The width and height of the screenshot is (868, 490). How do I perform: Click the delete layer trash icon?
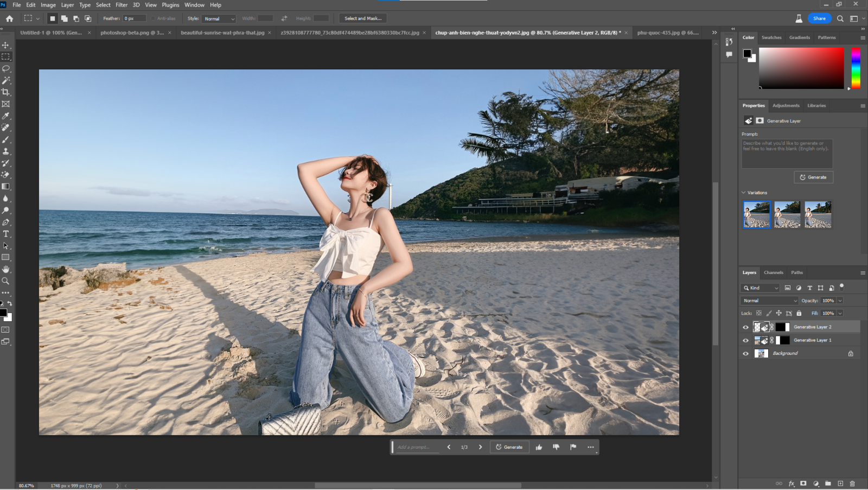click(852, 483)
